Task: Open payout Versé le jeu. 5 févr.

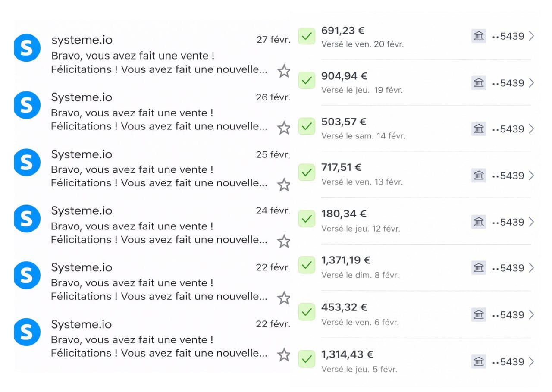Action: pyautogui.click(x=359, y=369)
